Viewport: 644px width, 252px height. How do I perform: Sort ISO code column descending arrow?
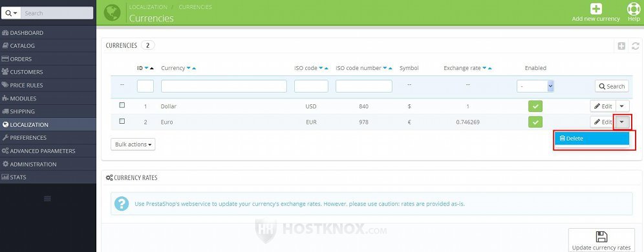click(321, 69)
